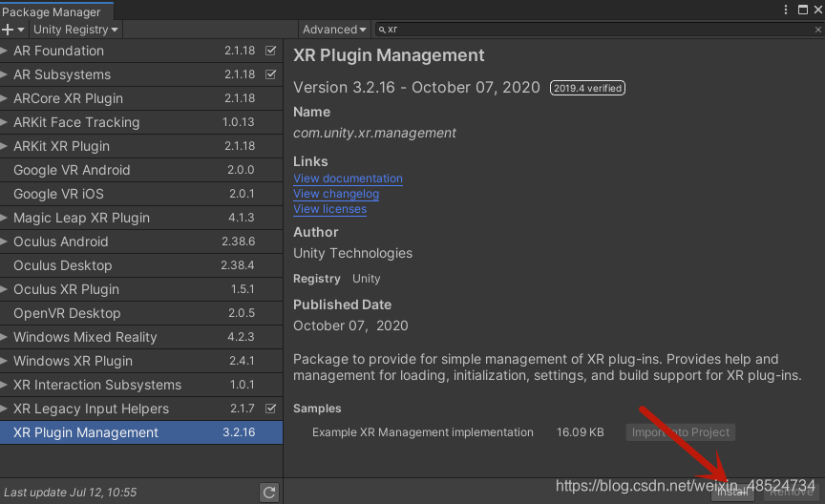
Task: Expand XR Interaction Subsystems versions
Action: 4,385
